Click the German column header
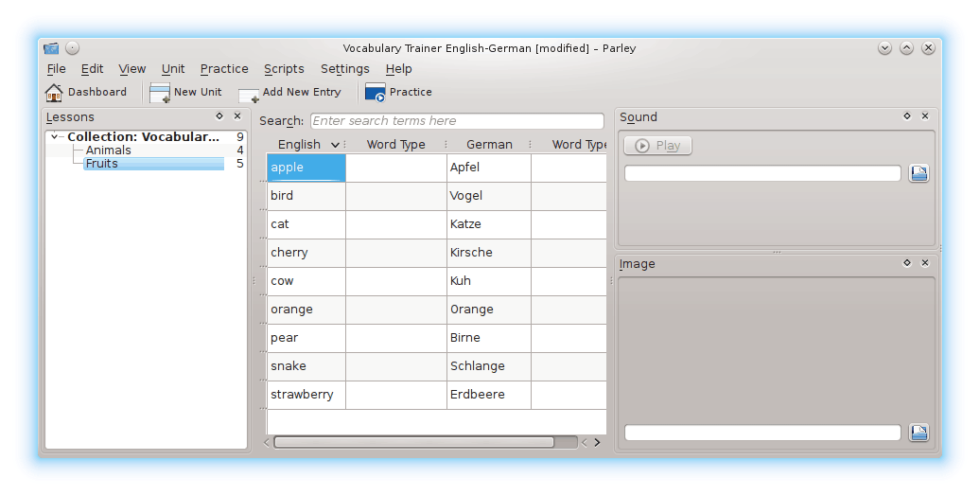Image resolution: width=980 pixels, height=496 pixels. (489, 145)
